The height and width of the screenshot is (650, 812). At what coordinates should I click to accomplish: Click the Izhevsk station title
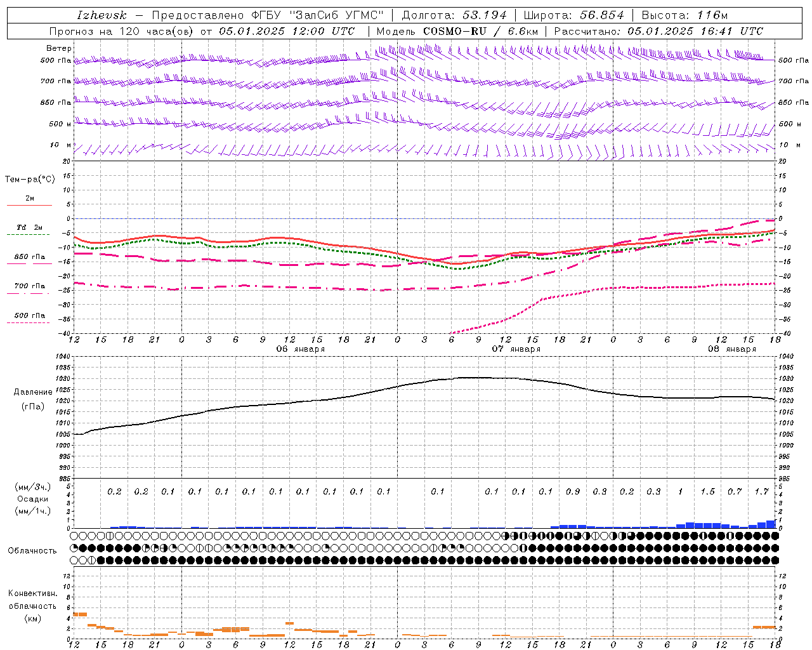[x=101, y=15]
